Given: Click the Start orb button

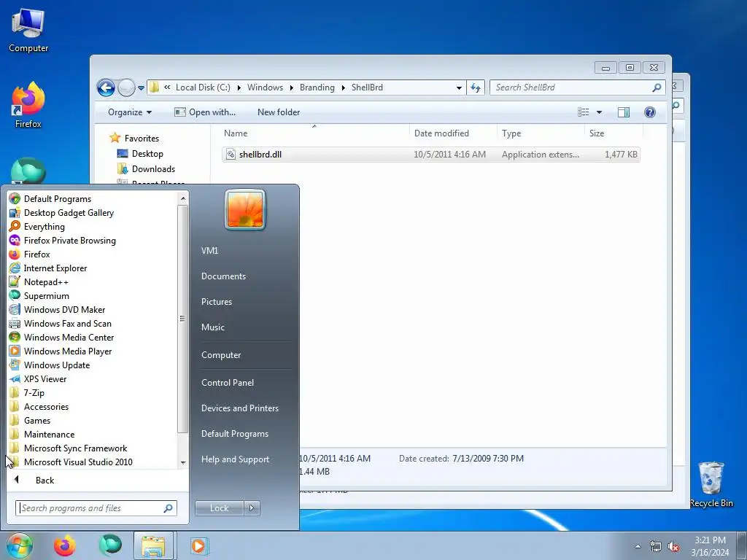Looking at the screenshot, I should coord(19,545).
